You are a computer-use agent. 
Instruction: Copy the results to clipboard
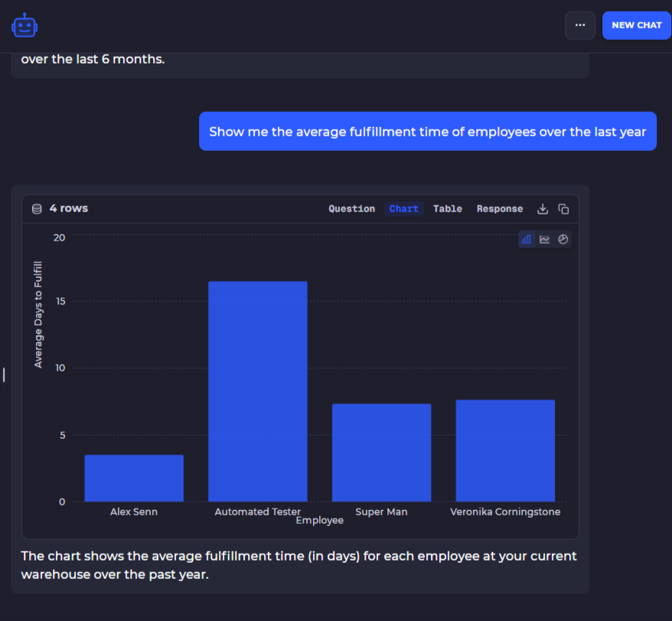click(563, 209)
